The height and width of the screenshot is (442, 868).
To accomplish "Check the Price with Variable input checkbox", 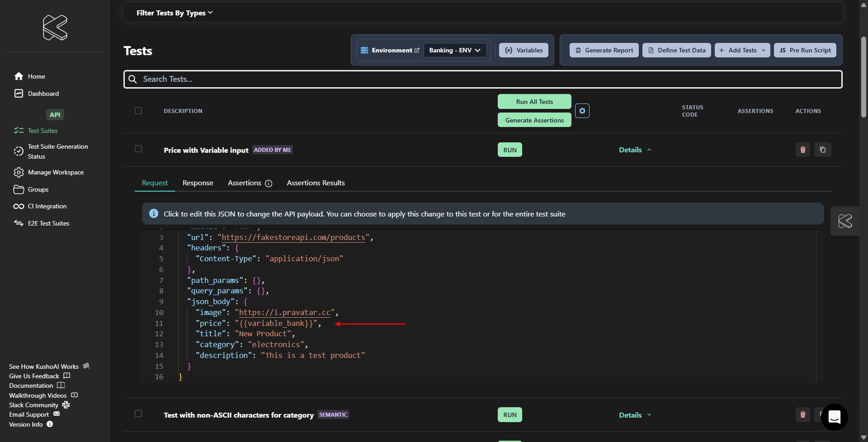I will tap(138, 149).
